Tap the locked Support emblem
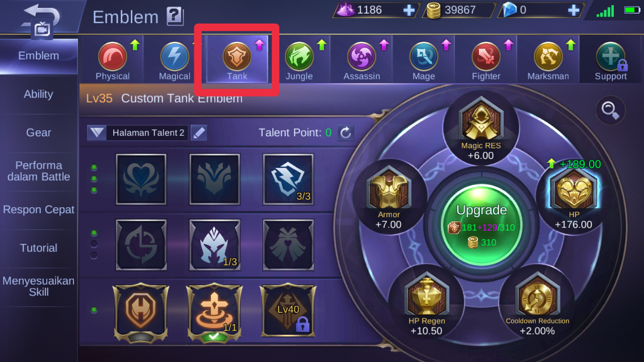 (611, 56)
